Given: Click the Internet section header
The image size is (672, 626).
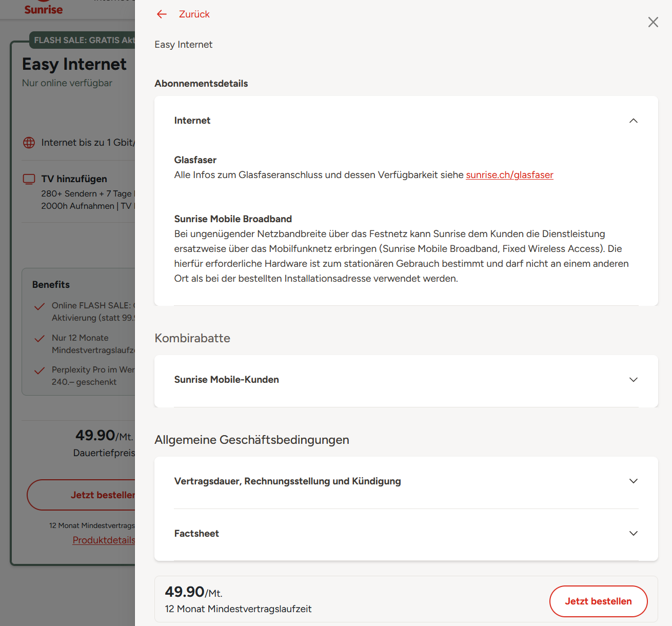Looking at the screenshot, I should pyautogui.click(x=192, y=121).
